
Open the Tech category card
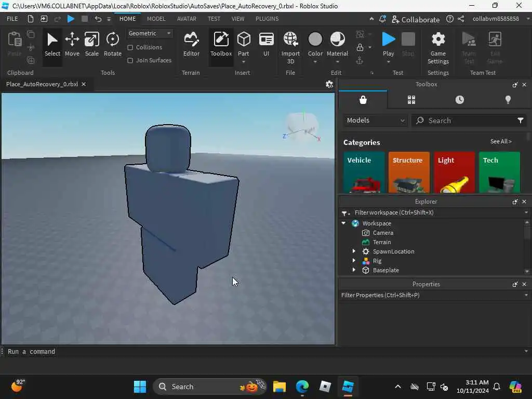[x=499, y=172]
